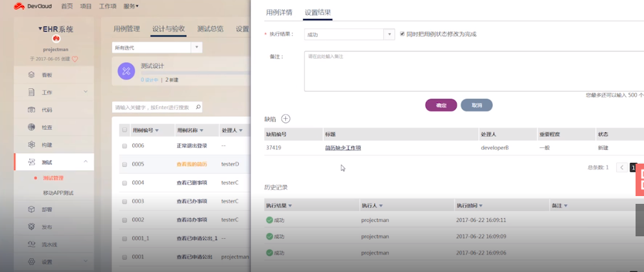Tick checkbox for case 0001_1
644x272 pixels.
(125, 238)
